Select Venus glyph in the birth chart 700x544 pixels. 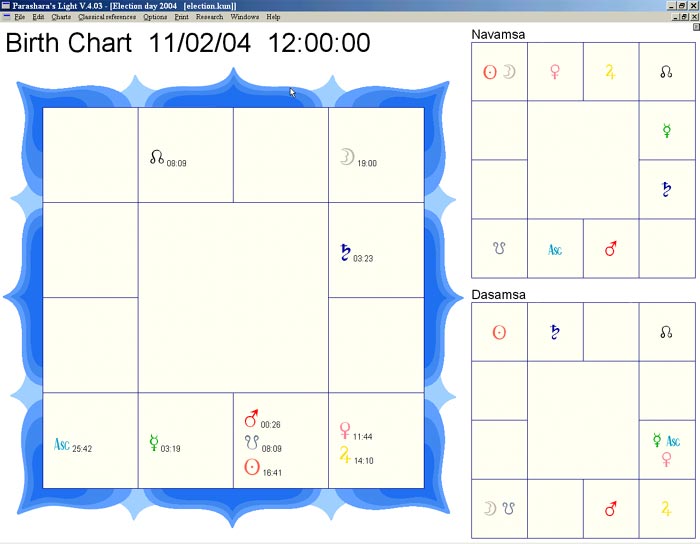(x=345, y=431)
